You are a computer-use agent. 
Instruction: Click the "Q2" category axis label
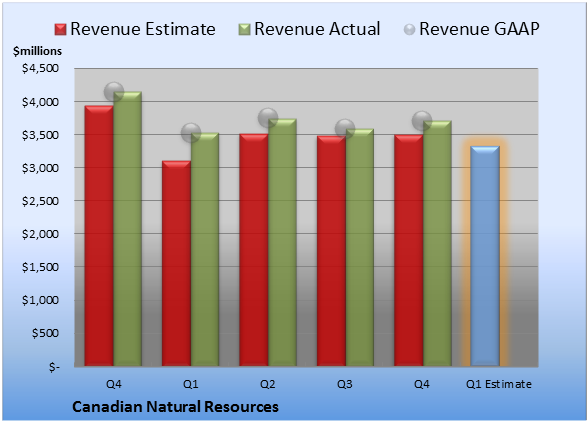268,384
